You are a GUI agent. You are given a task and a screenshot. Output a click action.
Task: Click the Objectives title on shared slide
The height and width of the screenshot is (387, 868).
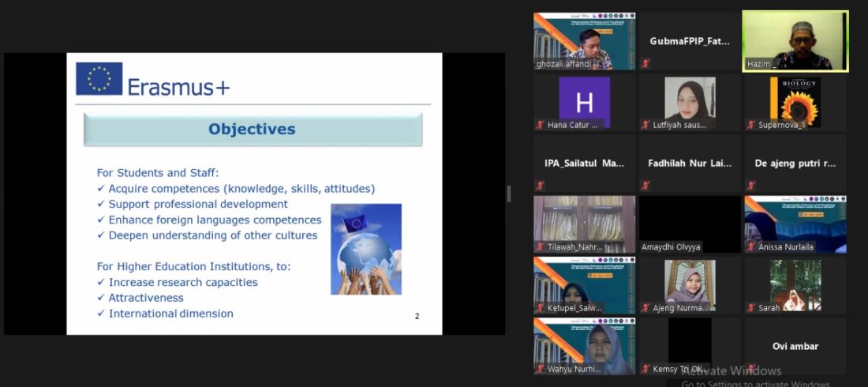tap(252, 129)
